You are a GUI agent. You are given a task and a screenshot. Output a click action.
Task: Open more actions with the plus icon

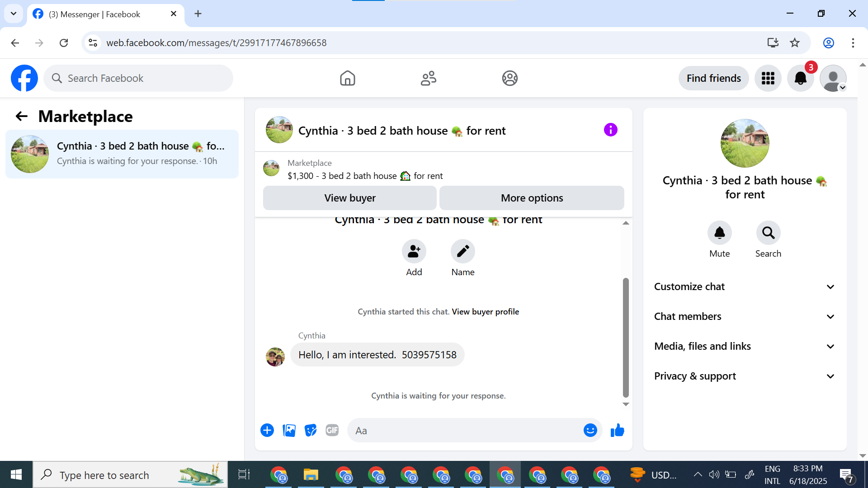pos(267,430)
